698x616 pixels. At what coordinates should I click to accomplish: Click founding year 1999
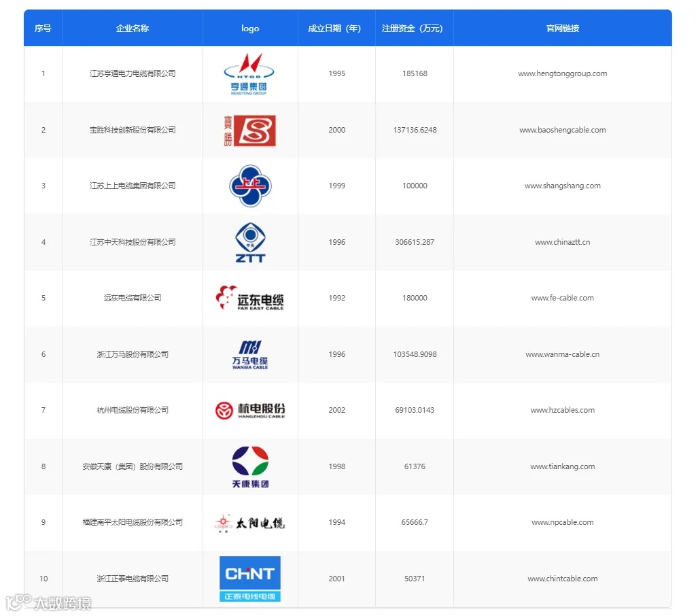tap(336, 186)
